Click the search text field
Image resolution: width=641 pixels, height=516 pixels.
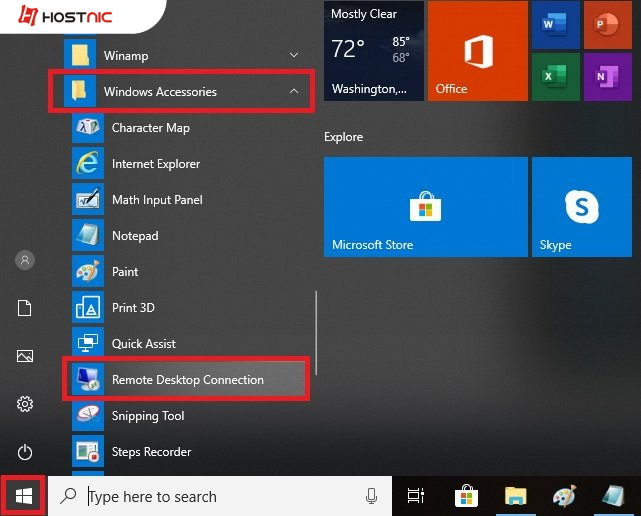click(x=220, y=496)
